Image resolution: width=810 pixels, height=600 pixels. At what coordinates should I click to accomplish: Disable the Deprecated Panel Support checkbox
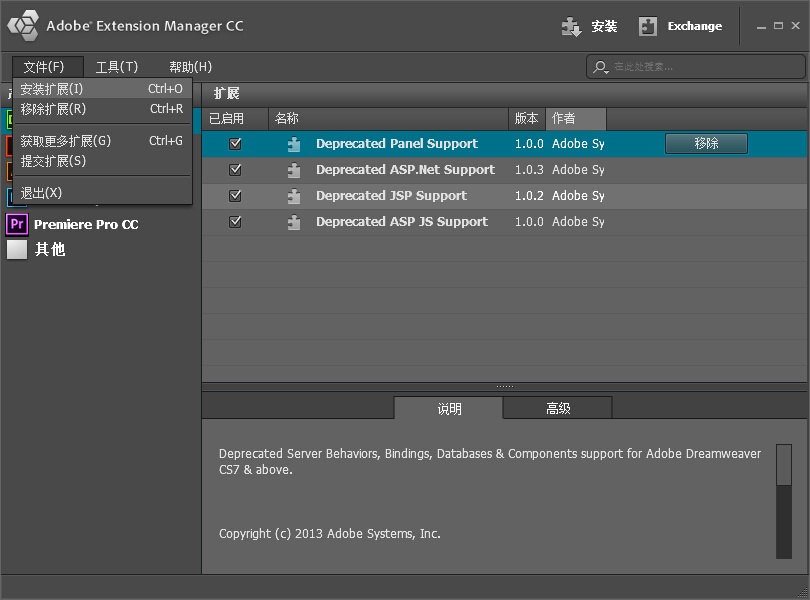[235, 144]
